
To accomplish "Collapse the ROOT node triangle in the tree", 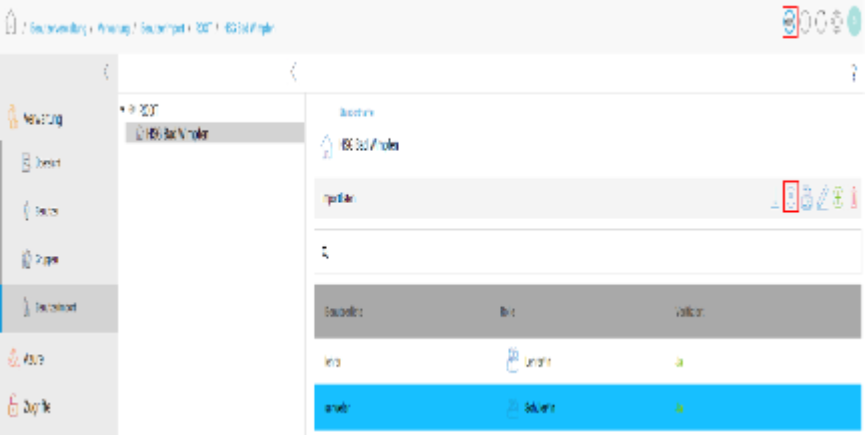I will [x=122, y=109].
